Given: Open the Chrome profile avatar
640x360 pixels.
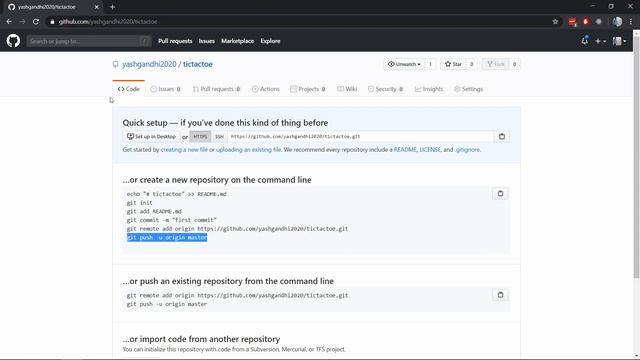Looking at the screenshot, I should pos(617,22).
